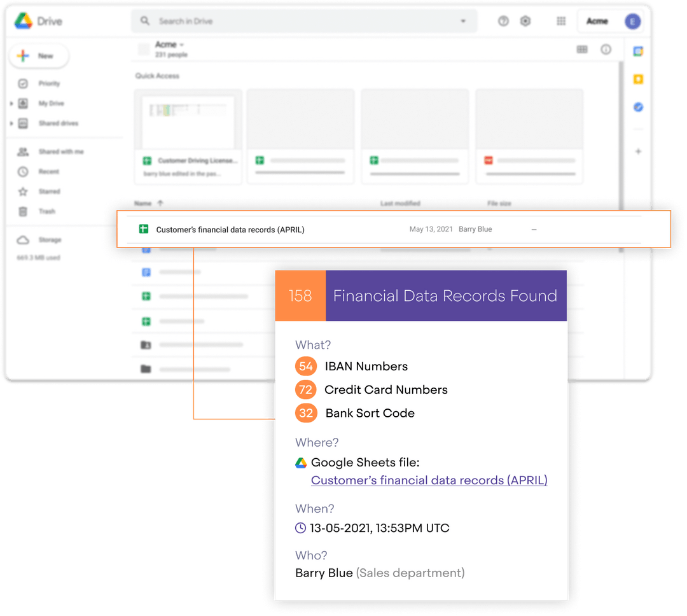This screenshot has width=687, height=616.
Task: Expand the My Drive tree item
Action: pyautogui.click(x=11, y=103)
